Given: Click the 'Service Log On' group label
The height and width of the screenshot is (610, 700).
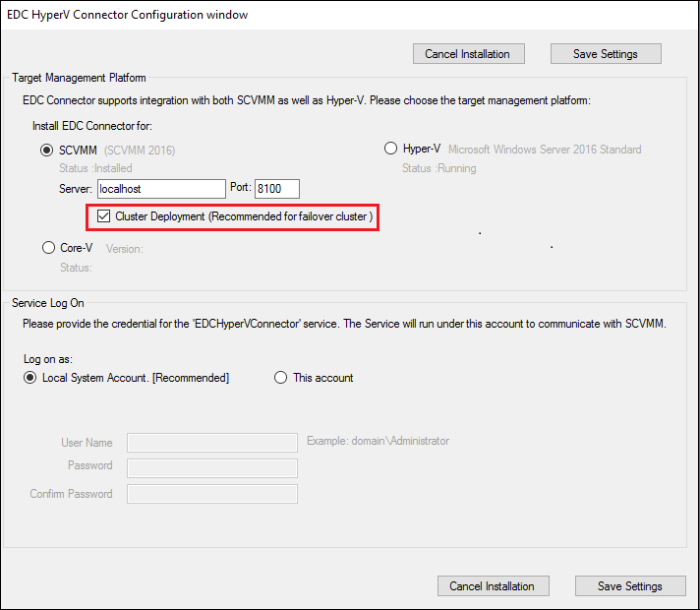Looking at the screenshot, I should tap(48, 303).
